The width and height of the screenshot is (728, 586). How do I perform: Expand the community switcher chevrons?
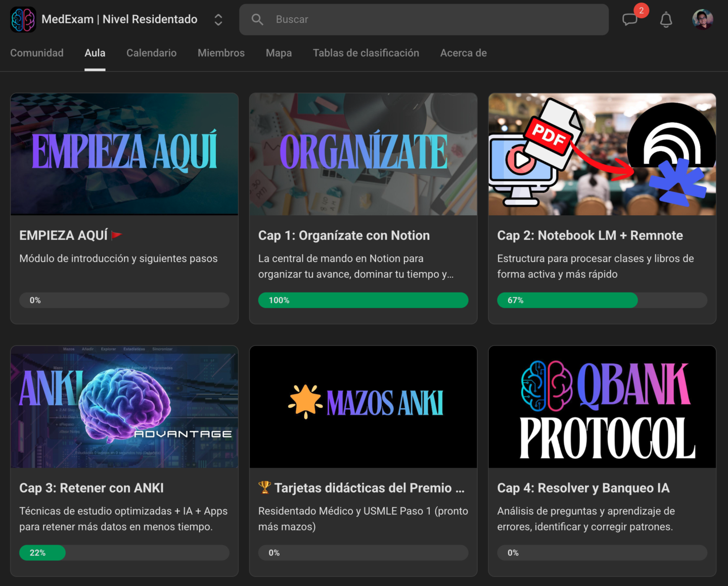(218, 20)
